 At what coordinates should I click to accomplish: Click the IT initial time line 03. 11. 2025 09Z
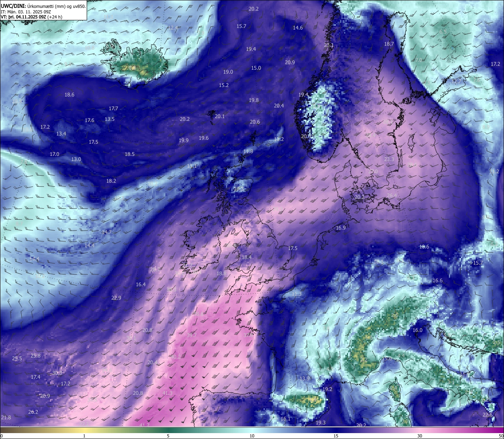[26, 12]
